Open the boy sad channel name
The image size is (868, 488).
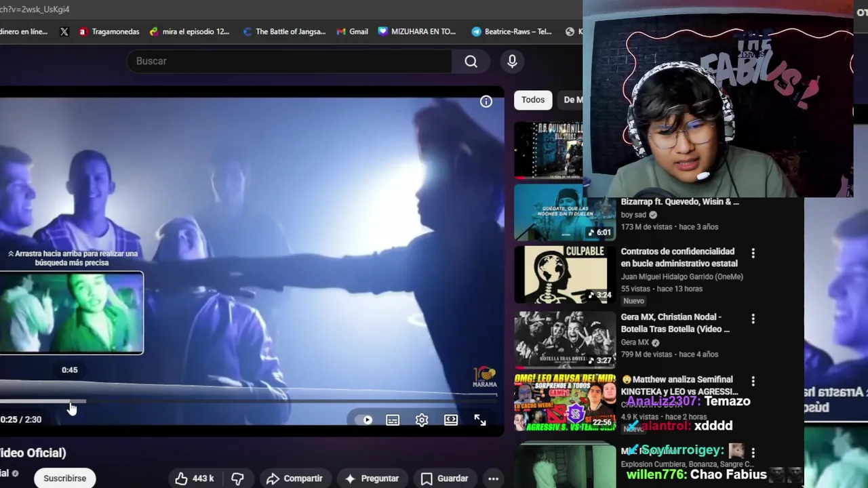pyautogui.click(x=633, y=215)
